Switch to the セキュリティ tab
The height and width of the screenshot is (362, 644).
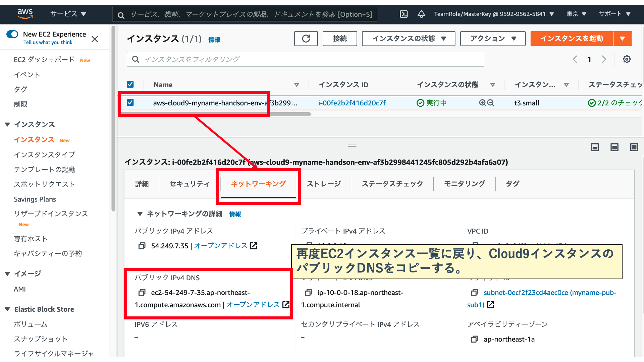(190, 184)
